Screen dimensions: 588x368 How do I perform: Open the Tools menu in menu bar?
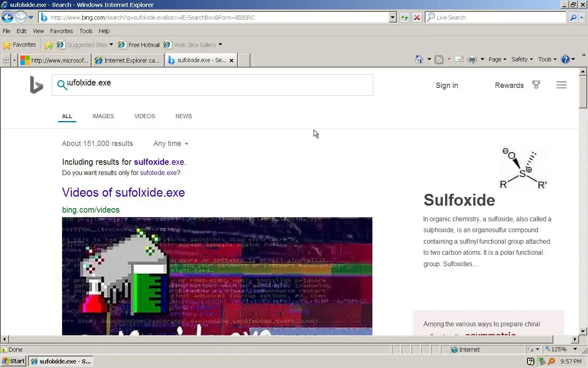(86, 31)
